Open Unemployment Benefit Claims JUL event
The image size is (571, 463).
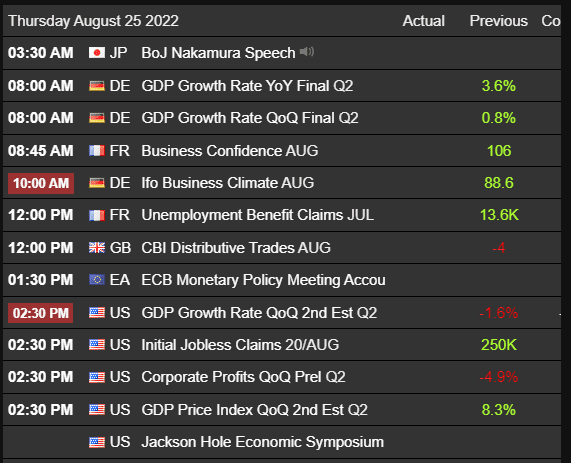[x=257, y=215]
